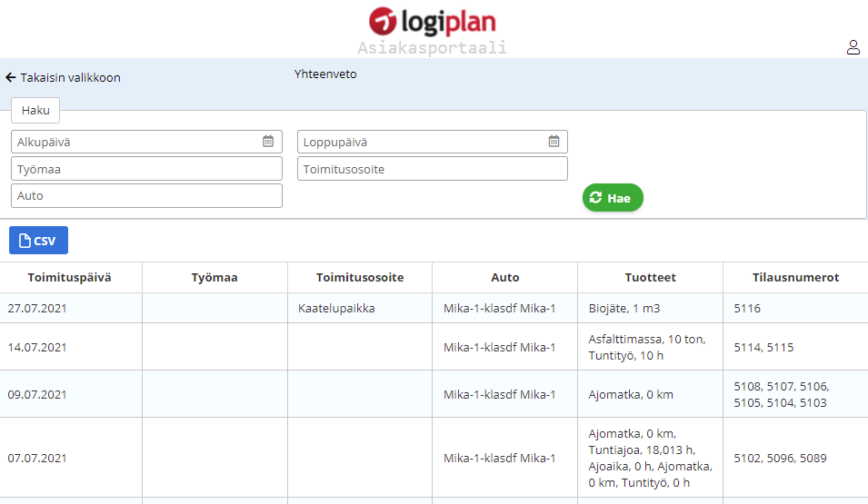The width and height of the screenshot is (868, 504).
Task: Go back via Takaisin valikkoon link
Action: [70, 78]
